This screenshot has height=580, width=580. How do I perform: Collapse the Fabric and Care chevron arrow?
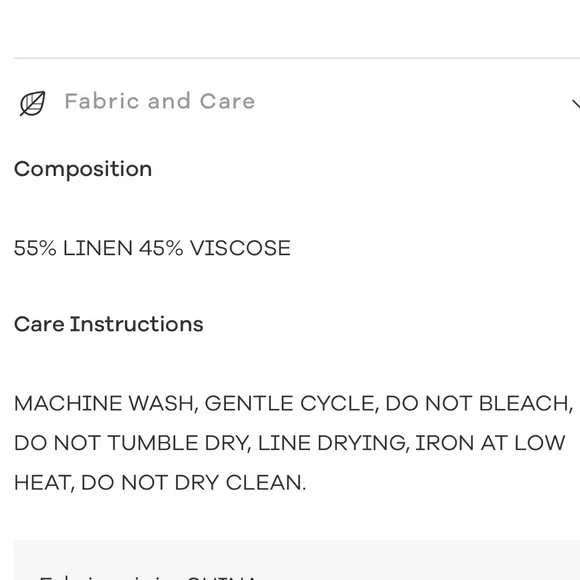[x=576, y=104]
